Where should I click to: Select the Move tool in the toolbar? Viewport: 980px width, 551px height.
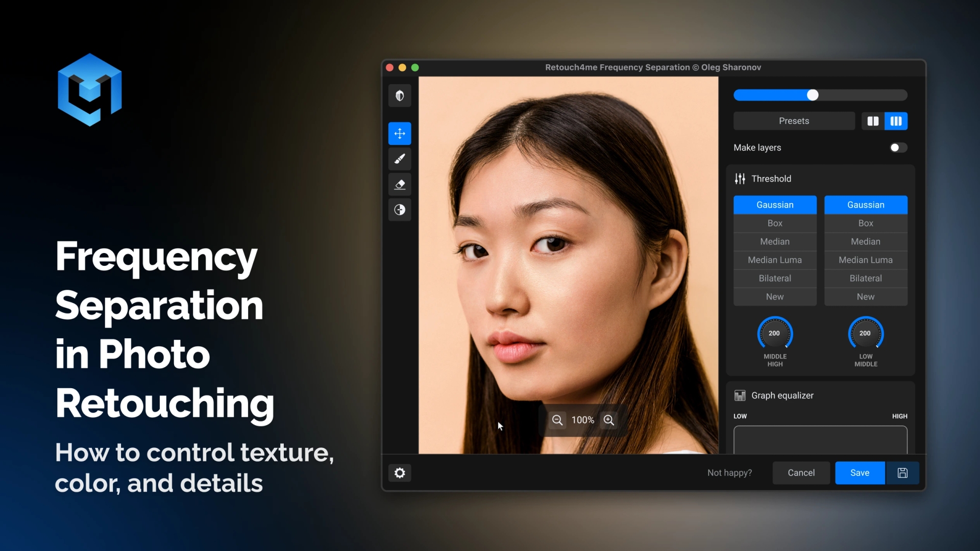coord(400,133)
